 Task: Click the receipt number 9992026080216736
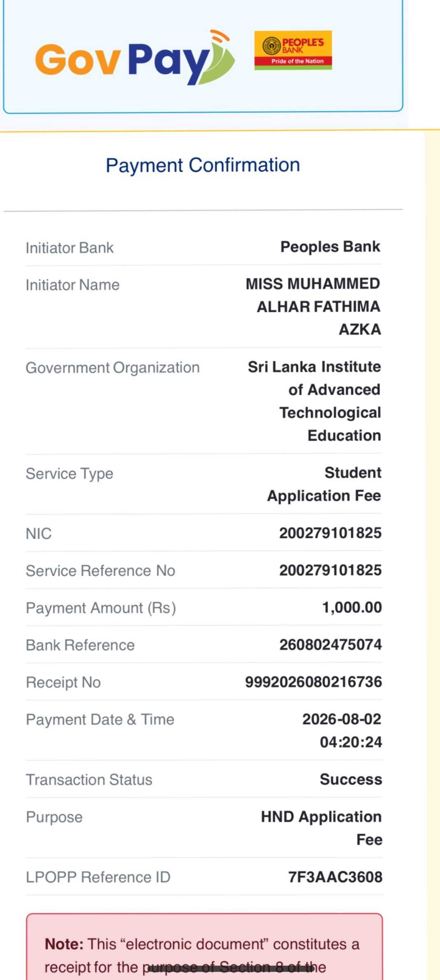(x=314, y=682)
